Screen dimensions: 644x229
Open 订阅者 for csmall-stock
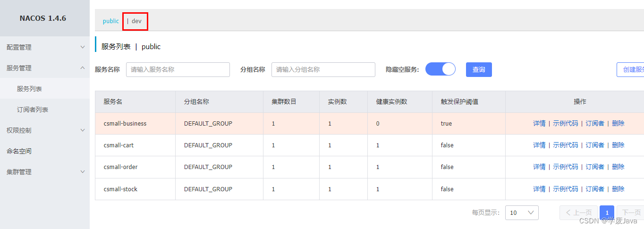(595, 189)
